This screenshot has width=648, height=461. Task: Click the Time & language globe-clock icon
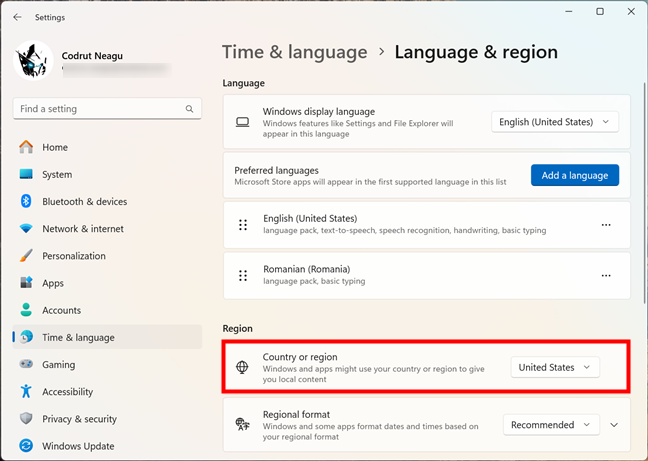[x=26, y=337]
